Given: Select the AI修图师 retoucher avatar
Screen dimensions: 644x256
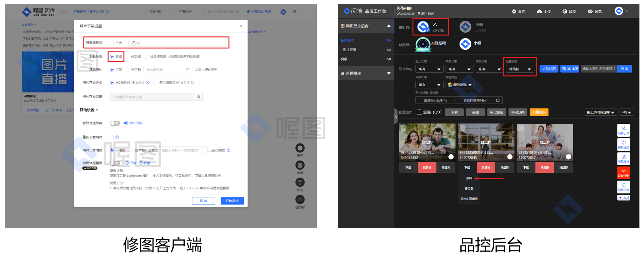Looking at the screenshot, I should [x=423, y=44].
